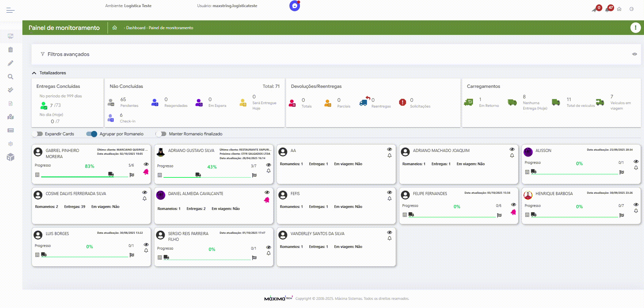Click the Pendentes count in Não Concluídas
Screen dimensions: 644x308
pyautogui.click(x=123, y=99)
